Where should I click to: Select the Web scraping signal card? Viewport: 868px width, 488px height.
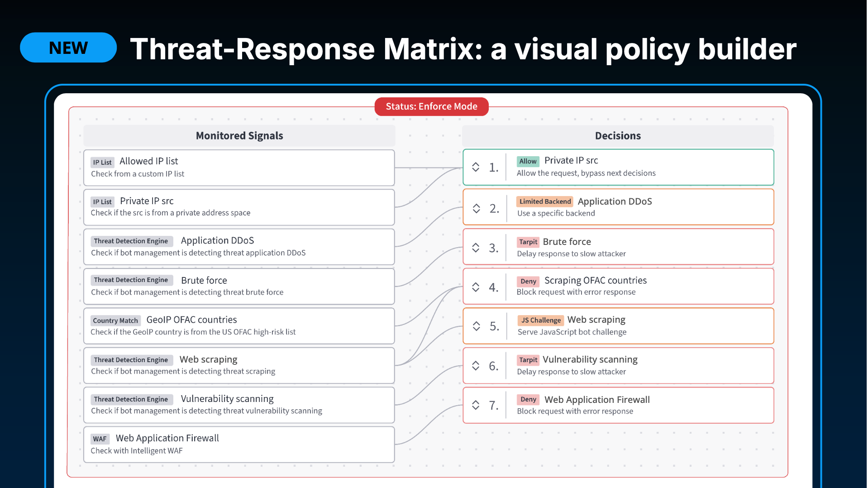point(239,365)
